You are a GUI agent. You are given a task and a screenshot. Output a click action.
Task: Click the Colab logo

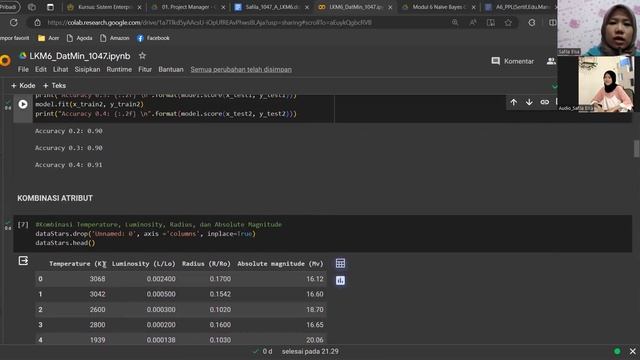point(5,61)
